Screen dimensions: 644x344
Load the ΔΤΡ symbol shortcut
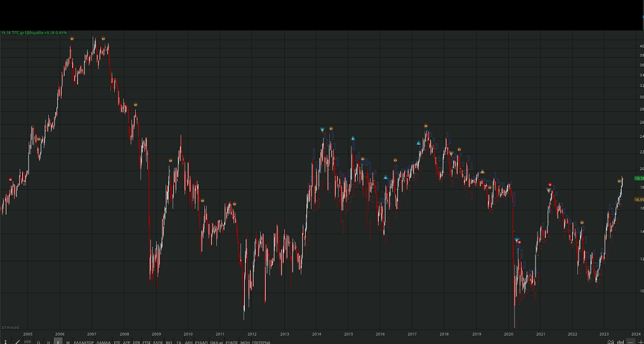coord(126,342)
